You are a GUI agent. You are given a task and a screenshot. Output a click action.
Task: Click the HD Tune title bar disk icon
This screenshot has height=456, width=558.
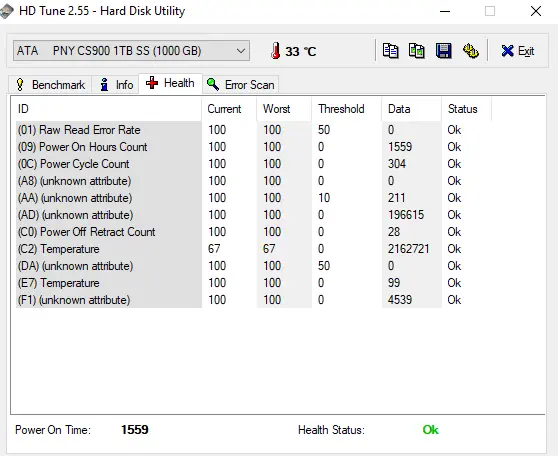click(x=6, y=11)
